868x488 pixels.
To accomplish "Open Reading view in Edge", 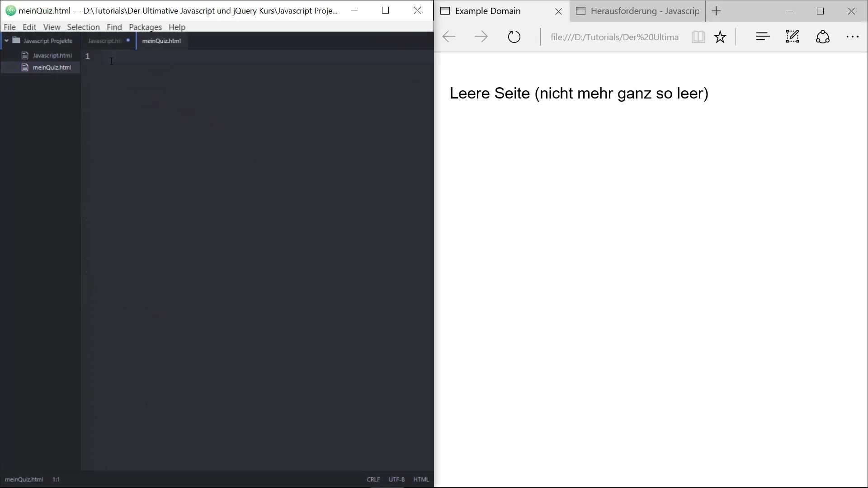I will click(x=698, y=37).
